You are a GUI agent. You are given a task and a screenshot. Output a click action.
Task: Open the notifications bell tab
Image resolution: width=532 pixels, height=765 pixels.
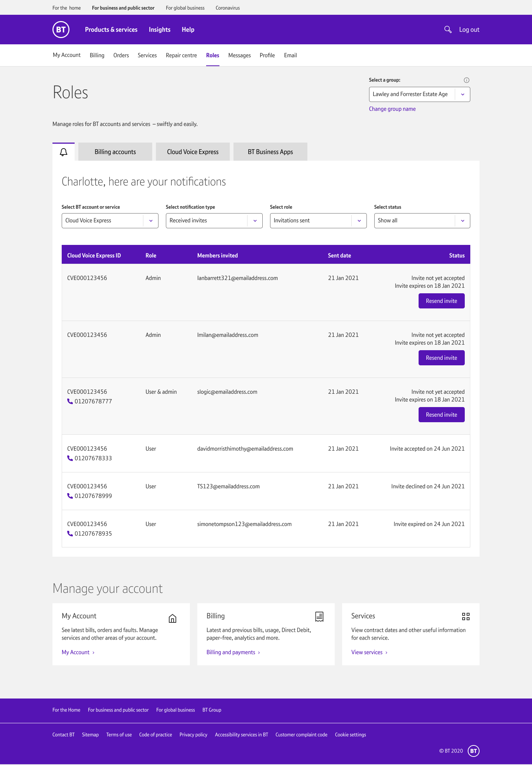pyautogui.click(x=64, y=152)
